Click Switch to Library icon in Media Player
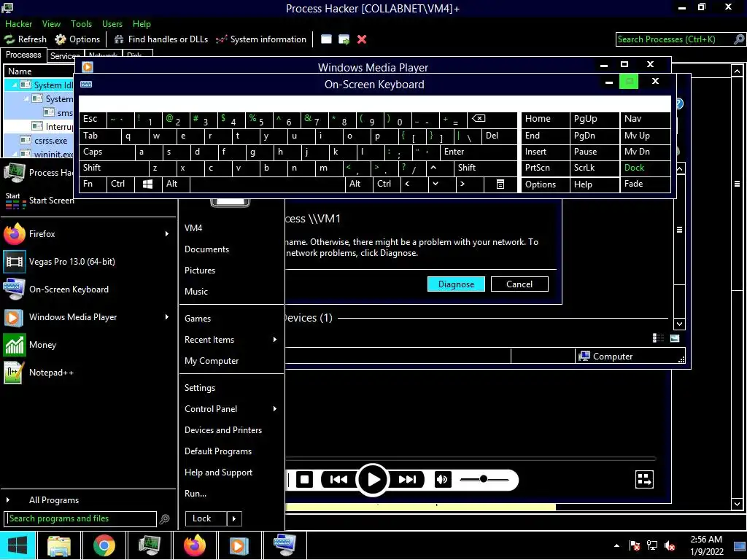747x560 pixels. (x=645, y=480)
